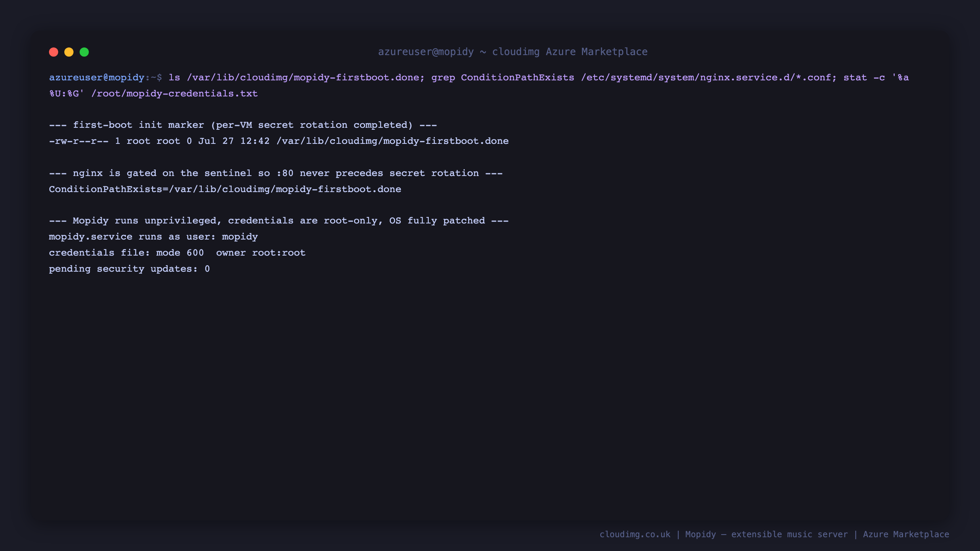Image resolution: width=980 pixels, height=551 pixels.
Task: Click the /var/lib/cloudimg/mopidy-firstboot.done path in ls output
Action: [392, 141]
